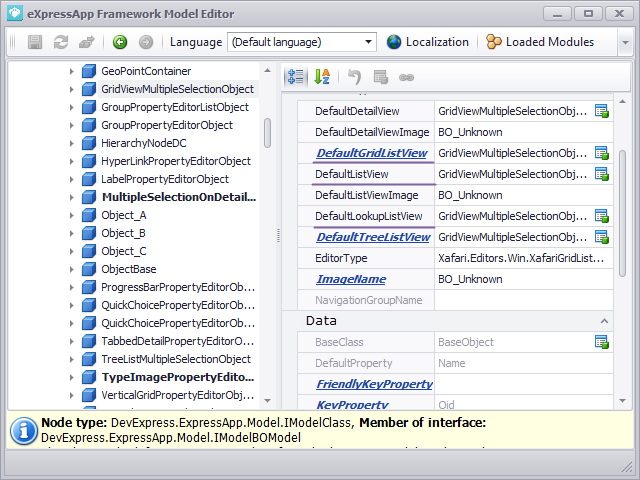Click the app icon in title bar
640x480 pixels.
tap(15, 13)
